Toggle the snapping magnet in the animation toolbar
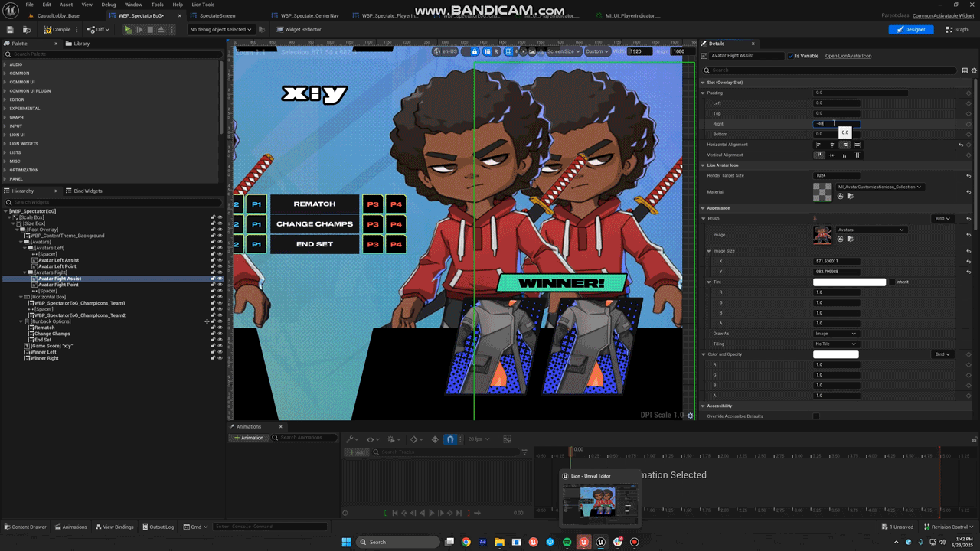The image size is (980, 551). [x=450, y=439]
